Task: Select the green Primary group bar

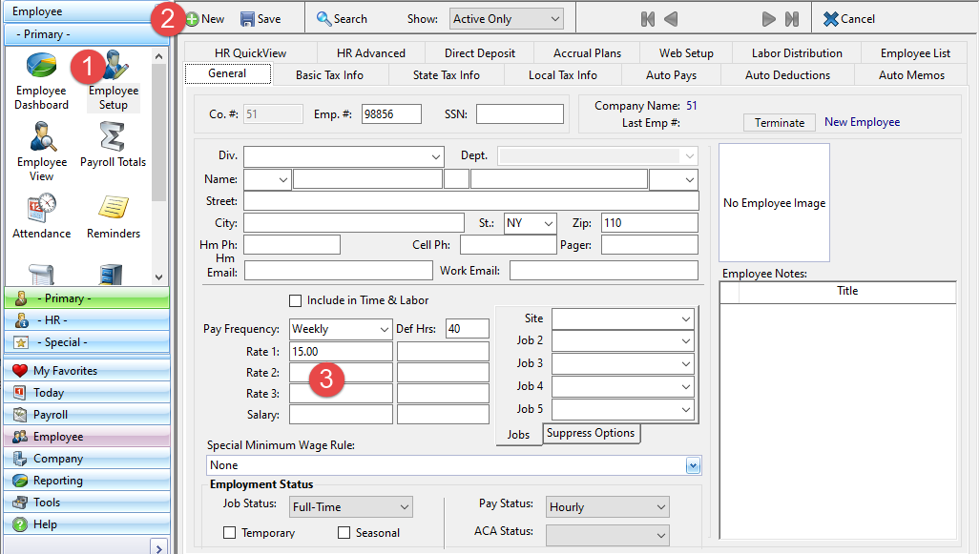Action: (x=87, y=298)
